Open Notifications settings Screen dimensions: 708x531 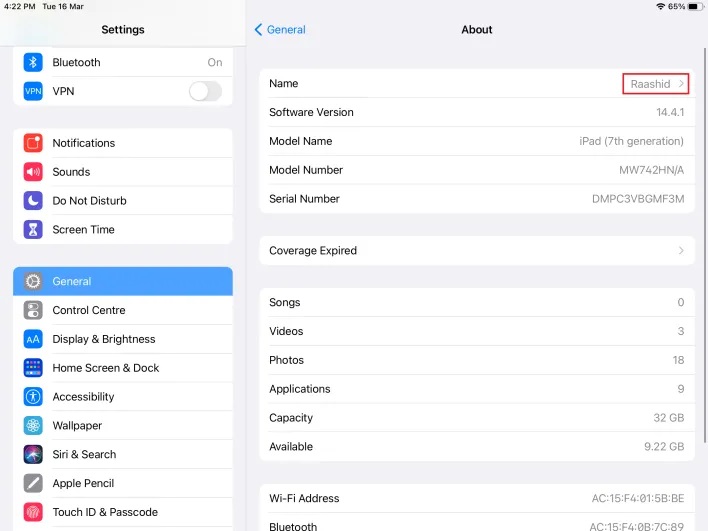pyautogui.click(x=123, y=143)
